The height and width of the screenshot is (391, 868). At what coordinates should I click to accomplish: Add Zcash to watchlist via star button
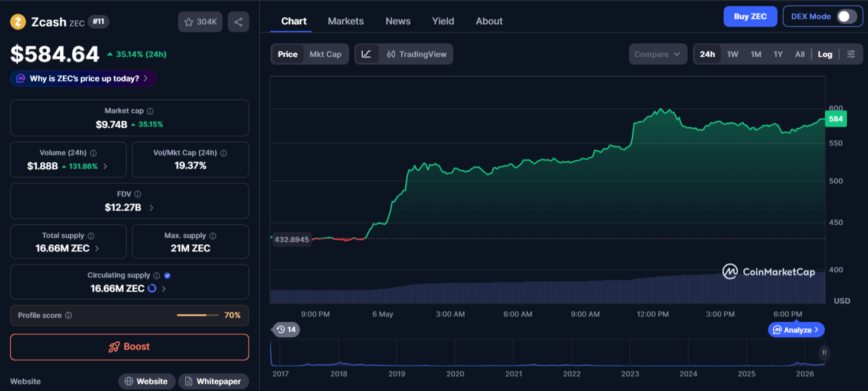point(200,22)
